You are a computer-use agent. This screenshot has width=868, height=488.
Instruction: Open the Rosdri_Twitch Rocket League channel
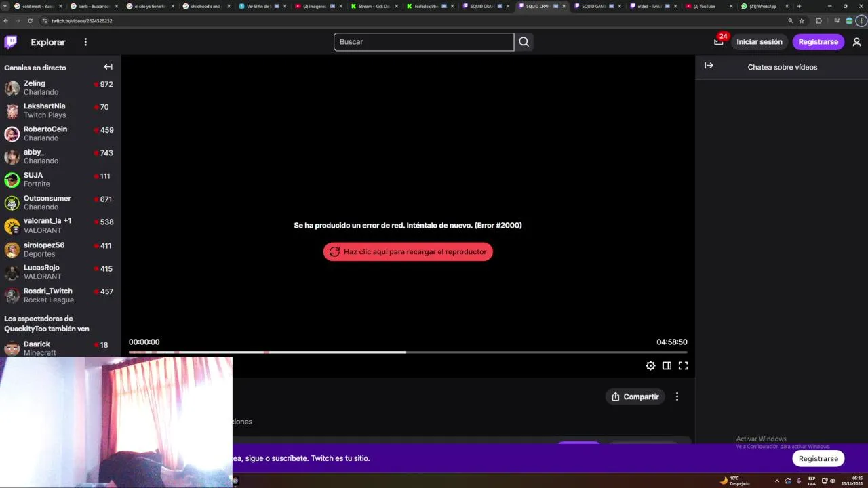point(60,296)
